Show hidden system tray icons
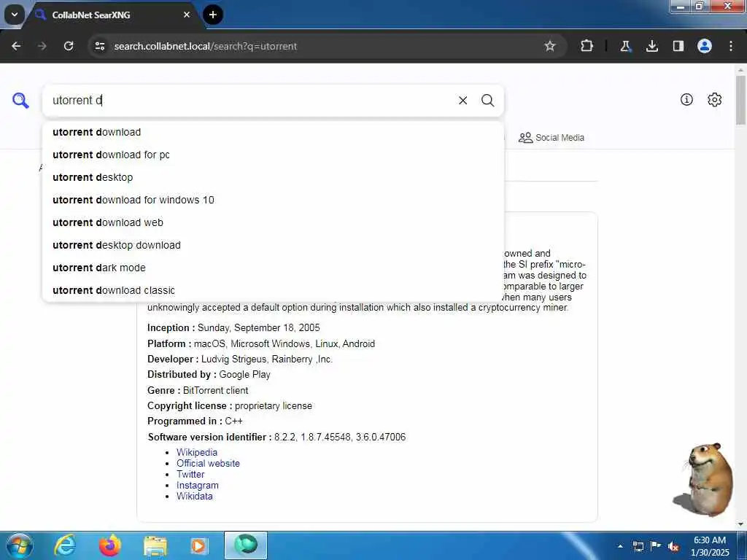Image resolution: width=747 pixels, height=560 pixels. pos(620,546)
